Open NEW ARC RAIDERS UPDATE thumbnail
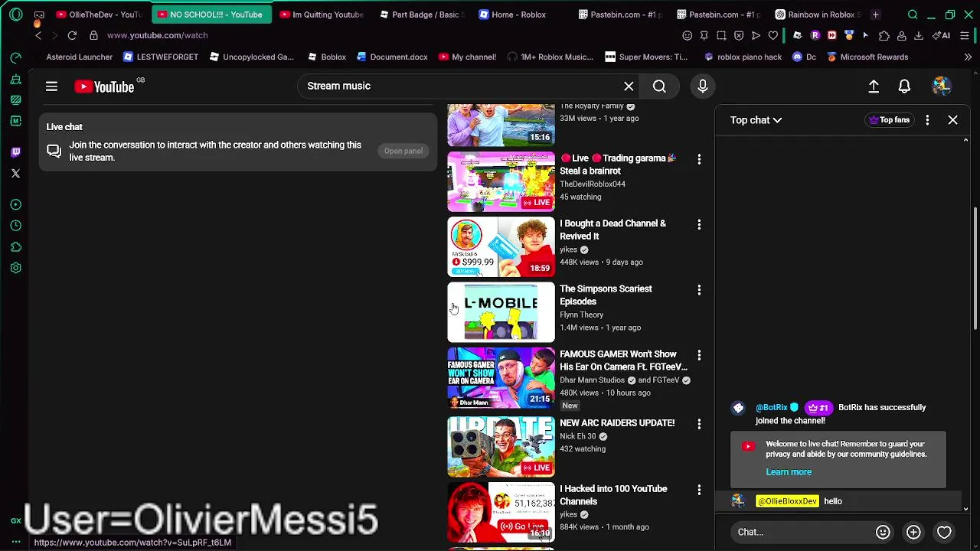This screenshot has width=980, height=551. point(501,447)
